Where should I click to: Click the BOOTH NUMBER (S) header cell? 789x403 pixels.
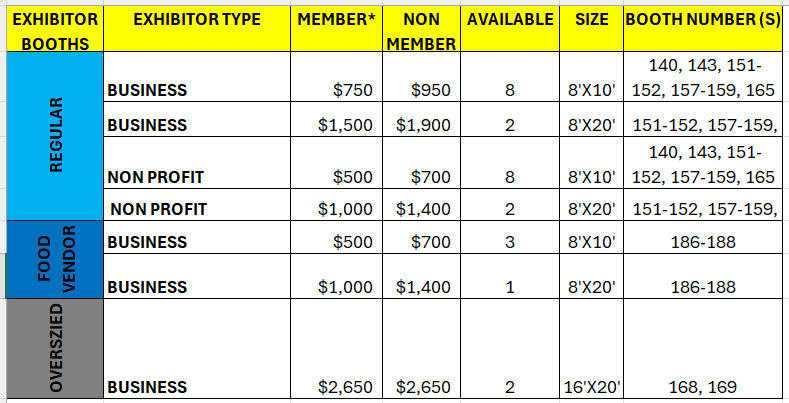[x=703, y=29]
